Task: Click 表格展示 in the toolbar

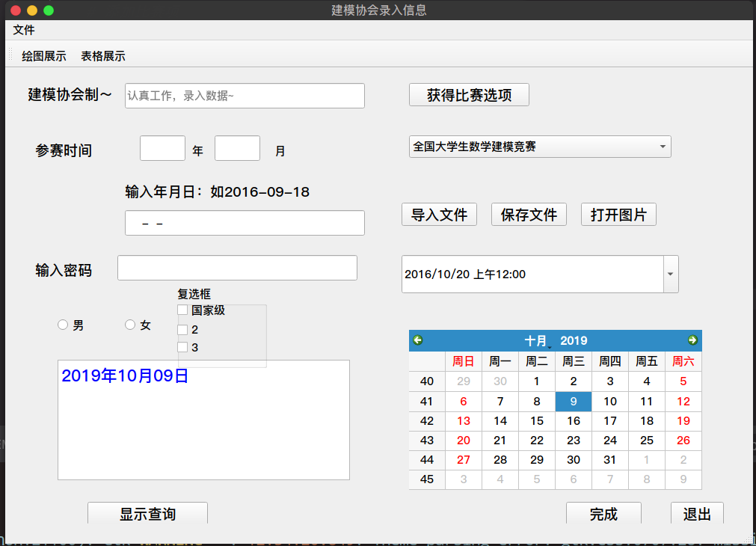Action: pos(103,56)
